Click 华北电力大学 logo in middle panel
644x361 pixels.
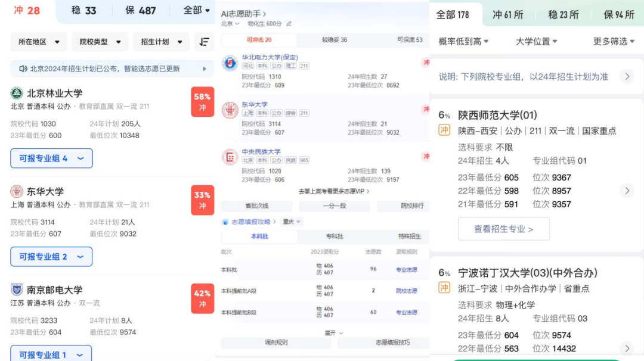[x=230, y=63]
